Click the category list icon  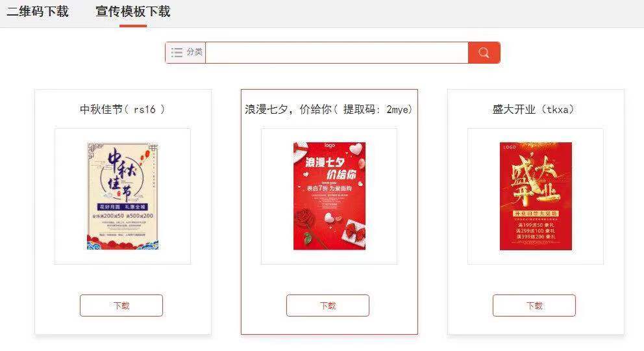(177, 52)
